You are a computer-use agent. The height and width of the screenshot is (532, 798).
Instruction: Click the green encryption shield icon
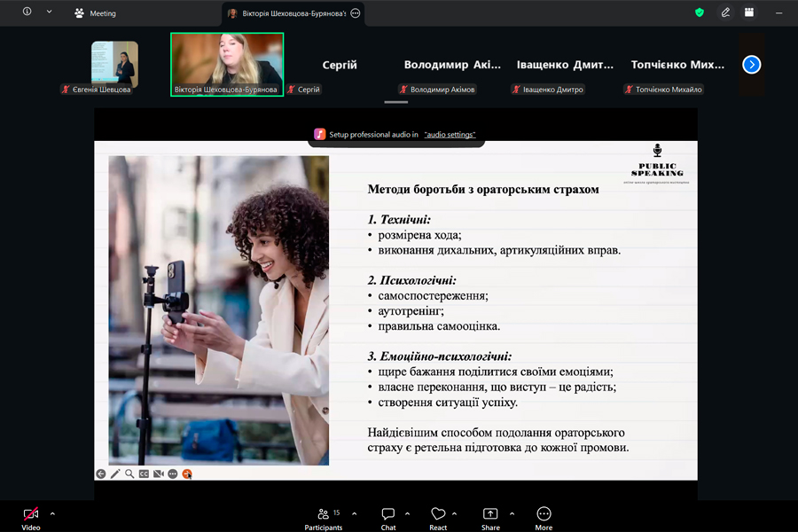[700, 13]
